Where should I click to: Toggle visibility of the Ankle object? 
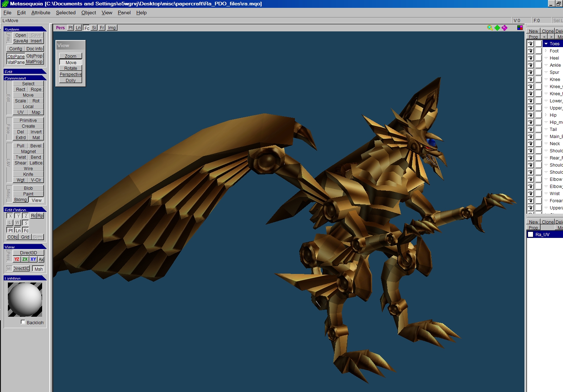click(x=531, y=65)
